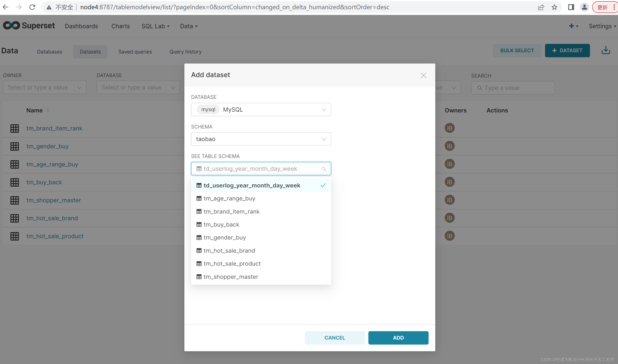Click the Superset logo icon
Viewport: 618px width, 364px height.
coord(12,25)
